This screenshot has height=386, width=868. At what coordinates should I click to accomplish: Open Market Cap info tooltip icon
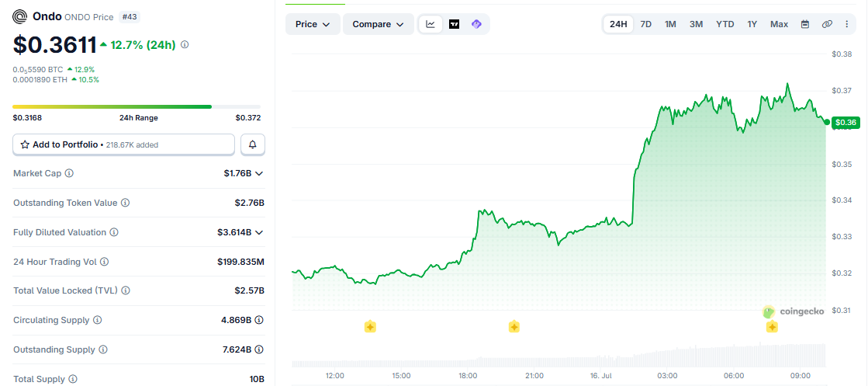coord(69,174)
